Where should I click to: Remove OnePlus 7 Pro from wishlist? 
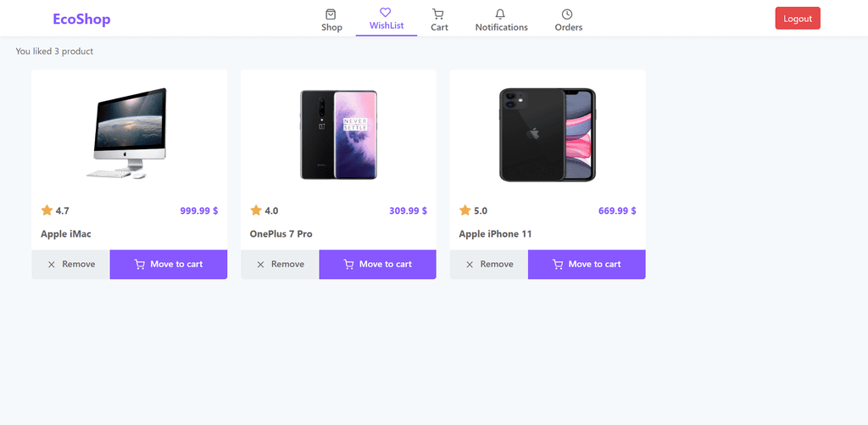point(280,265)
